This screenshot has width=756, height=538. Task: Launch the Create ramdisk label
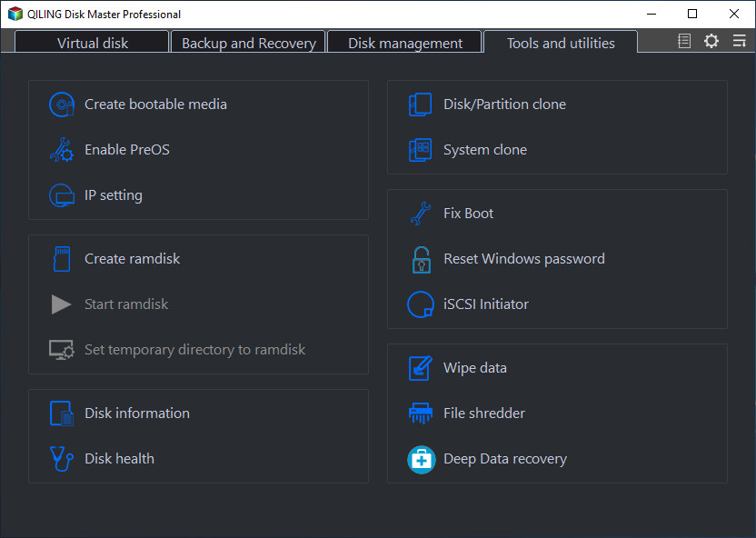132,259
